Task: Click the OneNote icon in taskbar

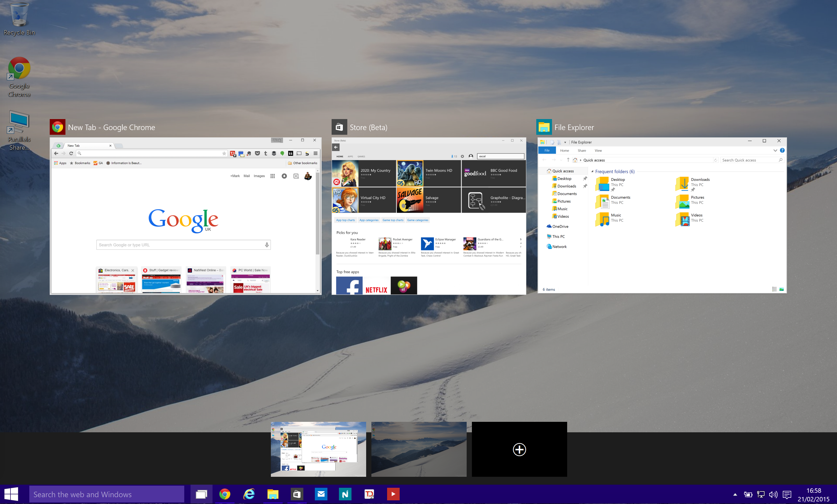Action: click(345, 494)
